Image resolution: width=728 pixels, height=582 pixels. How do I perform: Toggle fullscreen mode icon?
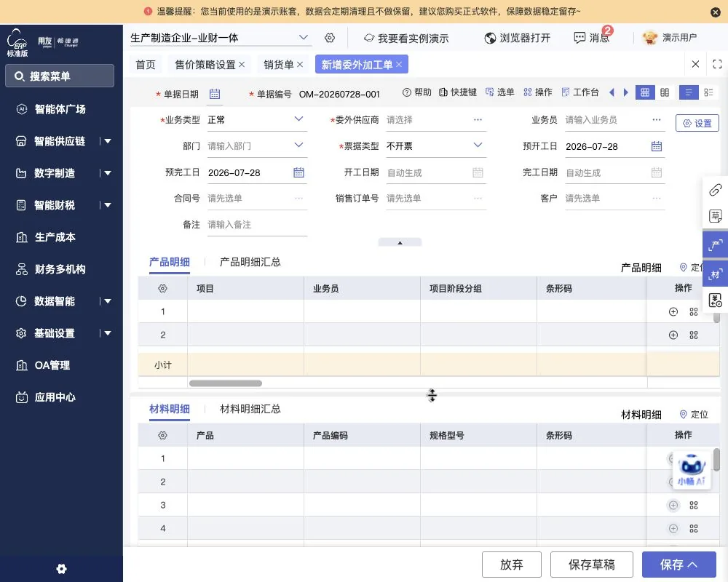click(x=717, y=64)
